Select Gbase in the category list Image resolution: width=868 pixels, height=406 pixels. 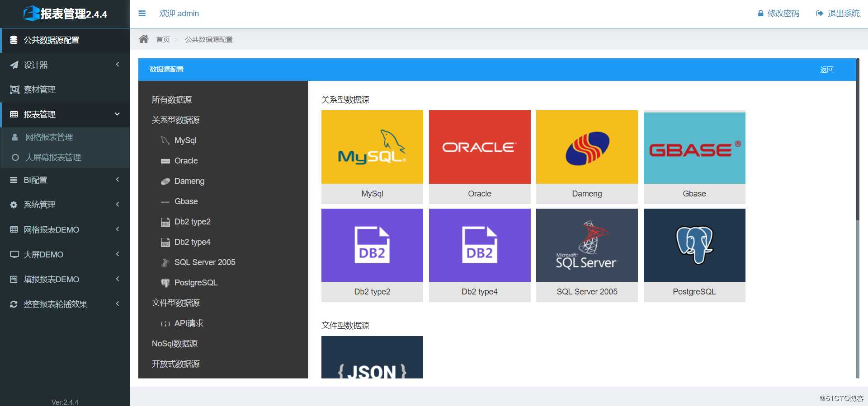pyautogui.click(x=186, y=201)
